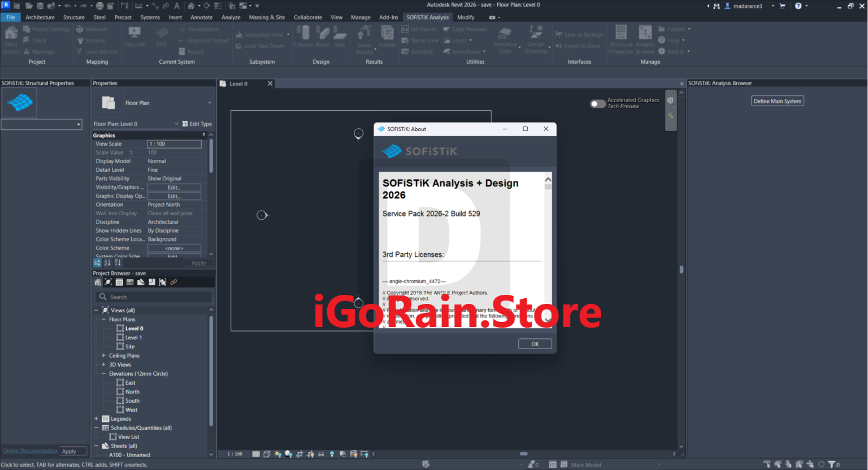
Task: Toggle the Accelerated Graphics switch
Action: point(597,103)
